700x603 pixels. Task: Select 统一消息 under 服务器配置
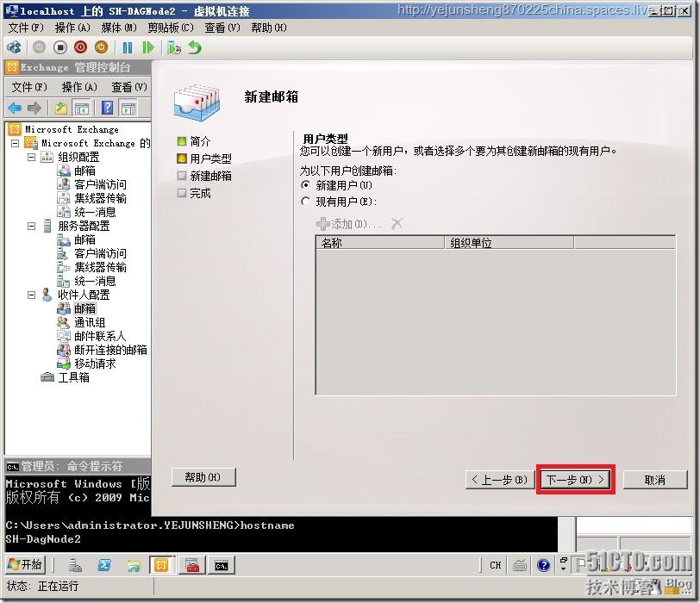[x=95, y=281]
